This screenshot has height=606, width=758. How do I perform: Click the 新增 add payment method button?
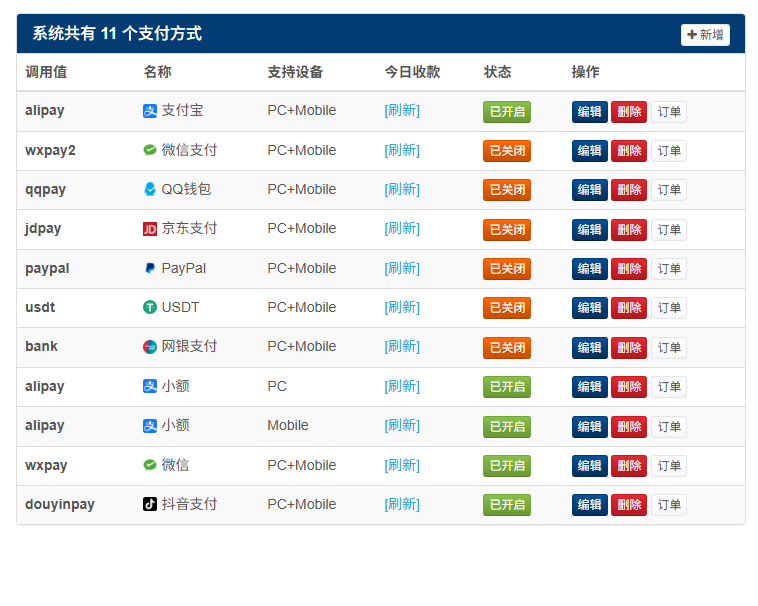click(x=705, y=35)
